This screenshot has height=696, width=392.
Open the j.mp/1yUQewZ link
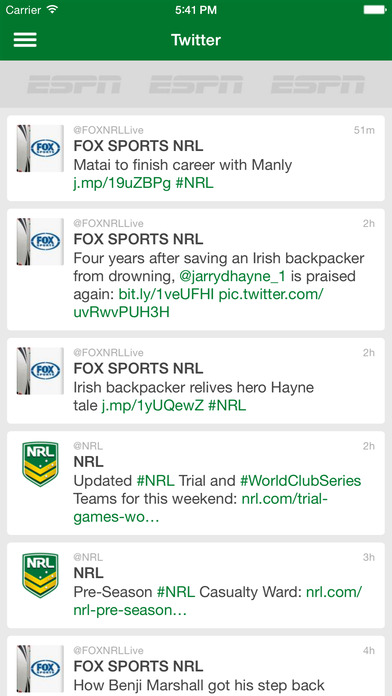point(153,406)
